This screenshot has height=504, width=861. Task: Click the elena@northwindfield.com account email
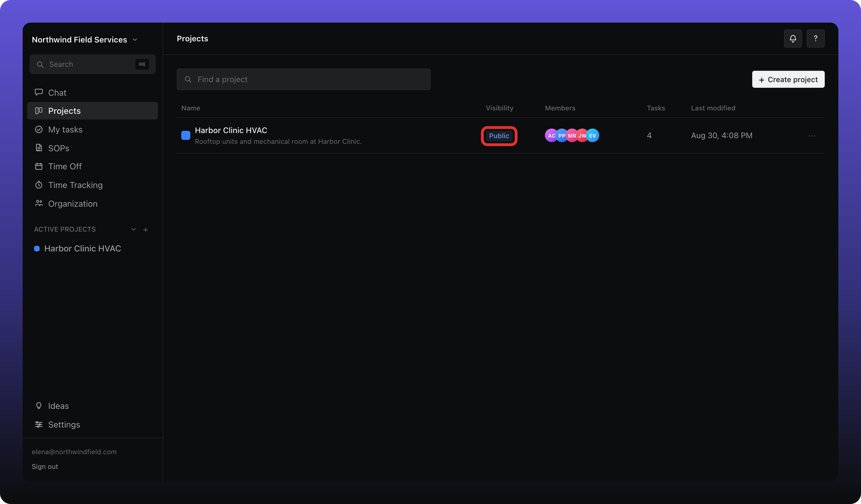pos(74,452)
